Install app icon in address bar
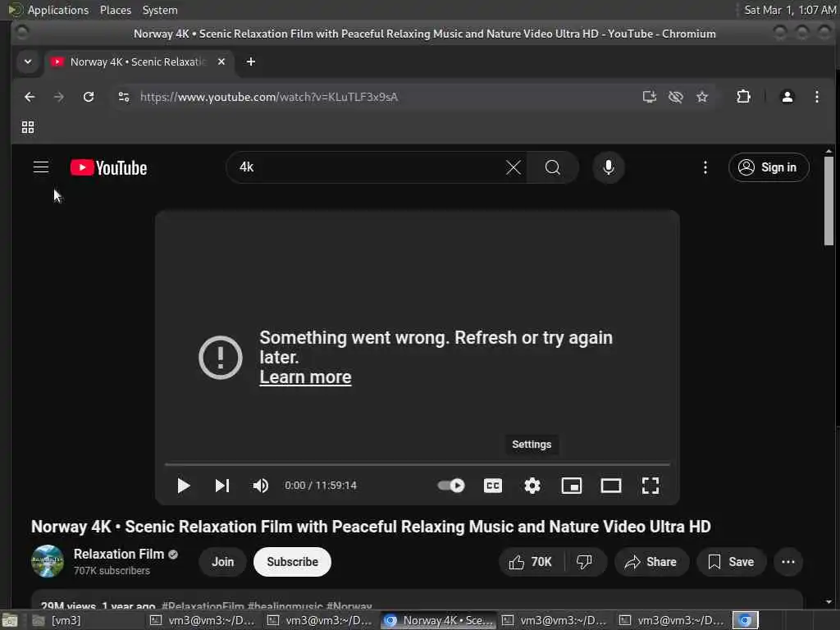The height and width of the screenshot is (630, 840). 650,97
